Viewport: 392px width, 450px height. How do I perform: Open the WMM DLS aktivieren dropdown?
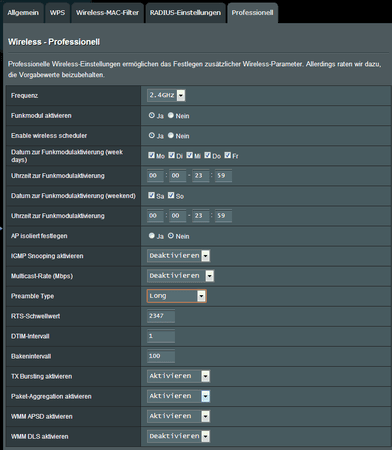pos(178,436)
